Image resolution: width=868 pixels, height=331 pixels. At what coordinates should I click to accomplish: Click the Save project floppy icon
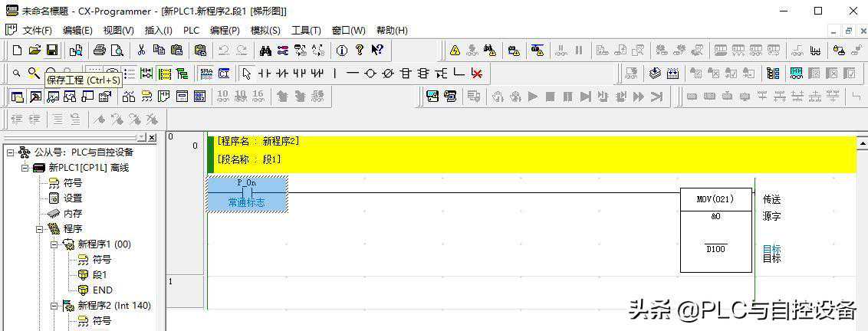point(52,51)
